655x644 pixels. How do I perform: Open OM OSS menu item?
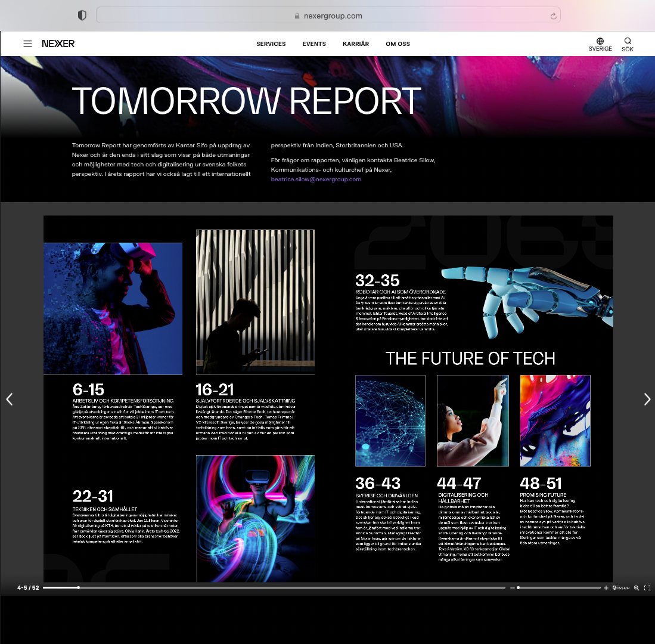tap(398, 44)
